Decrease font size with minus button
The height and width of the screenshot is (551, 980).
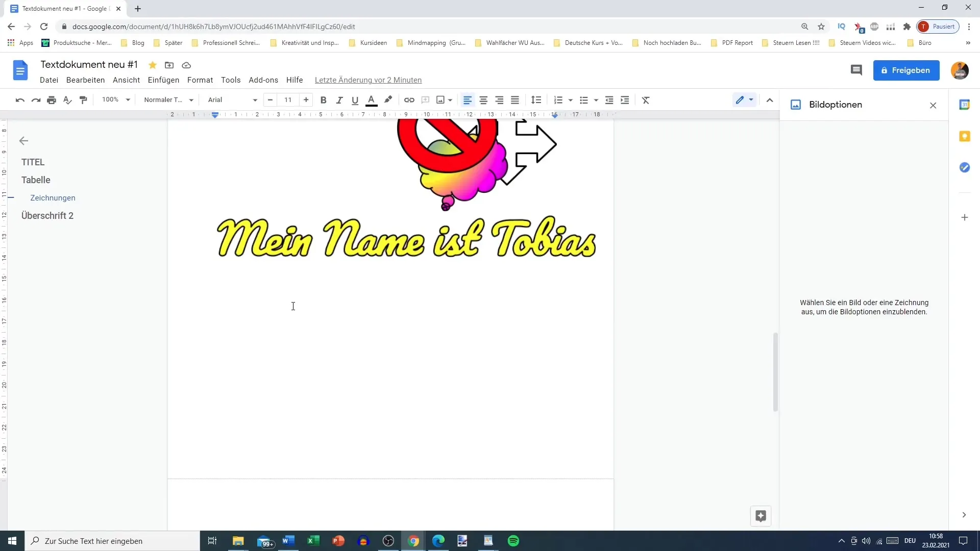(x=270, y=100)
